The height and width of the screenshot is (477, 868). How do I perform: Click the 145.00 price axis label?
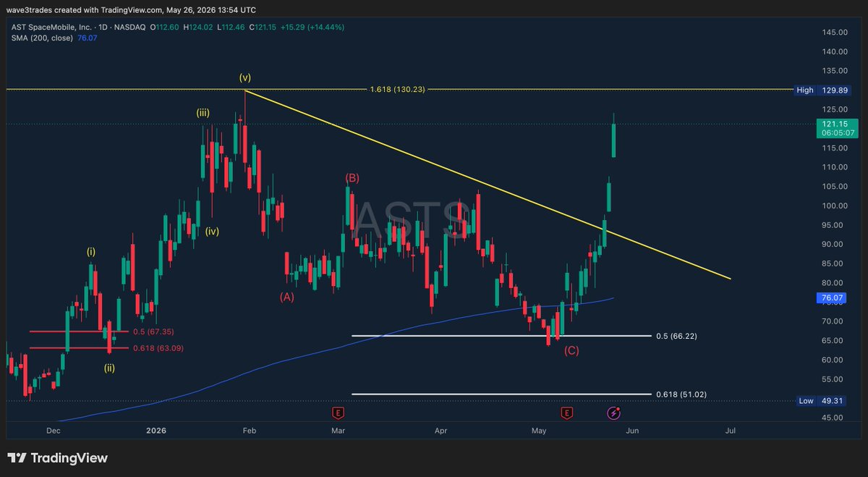point(834,33)
